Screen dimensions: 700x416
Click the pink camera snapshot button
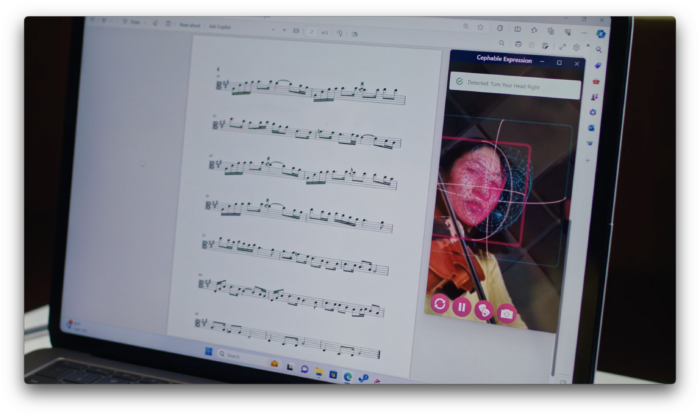507,313
